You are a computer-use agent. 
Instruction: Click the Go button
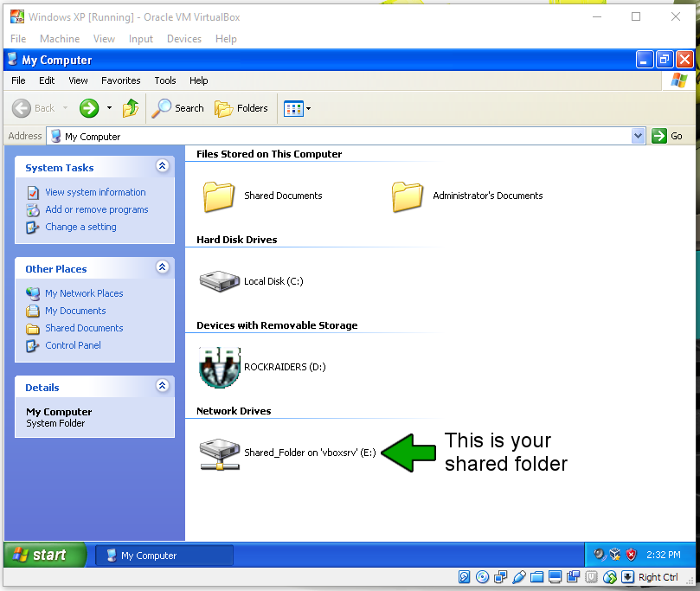(x=667, y=136)
